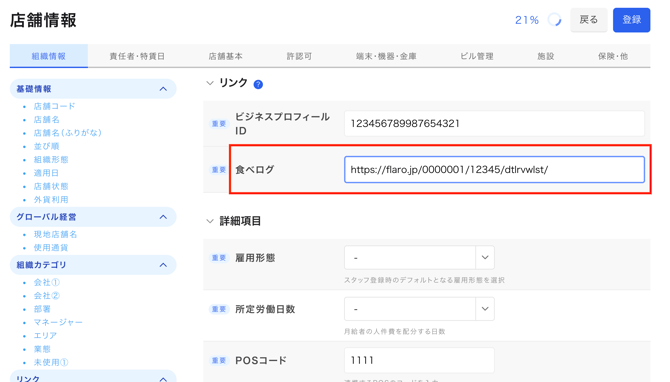Collapse the 基礎情報 sidebar group
670x382 pixels.
(x=163, y=89)
